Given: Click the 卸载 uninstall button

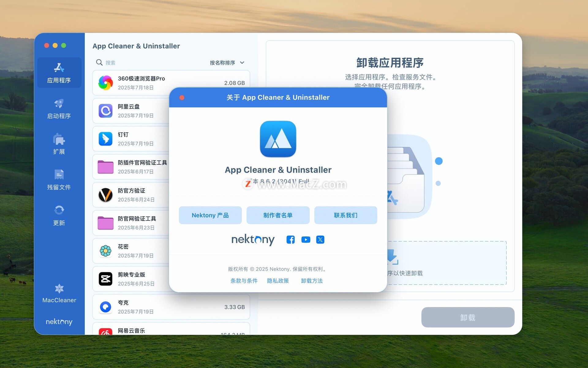Looking at the screenshot, I should click(468, 317).
